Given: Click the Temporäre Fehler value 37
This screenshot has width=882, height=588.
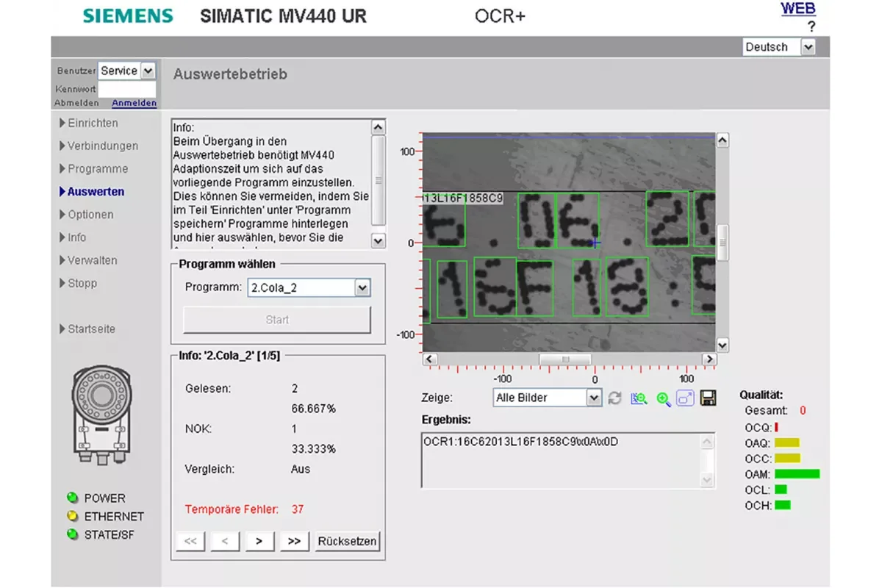Looking at the screenshot, I should tap(298, 509).
